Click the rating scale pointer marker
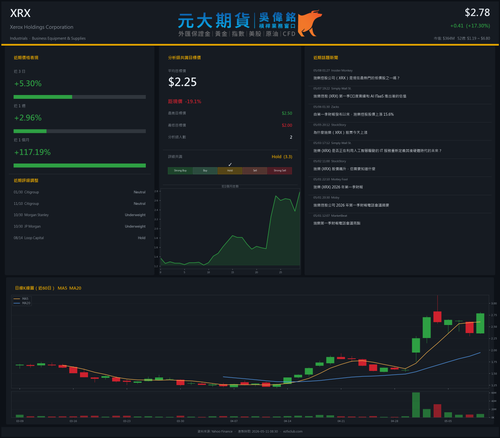The height and width of the screenshot is (438, 500). [x=230, y=165]
